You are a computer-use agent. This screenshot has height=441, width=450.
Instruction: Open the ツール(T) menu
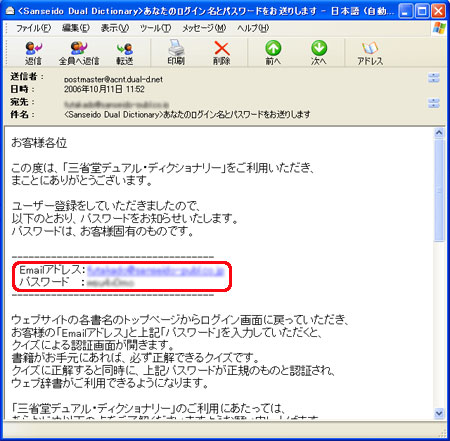pos(155,28)
